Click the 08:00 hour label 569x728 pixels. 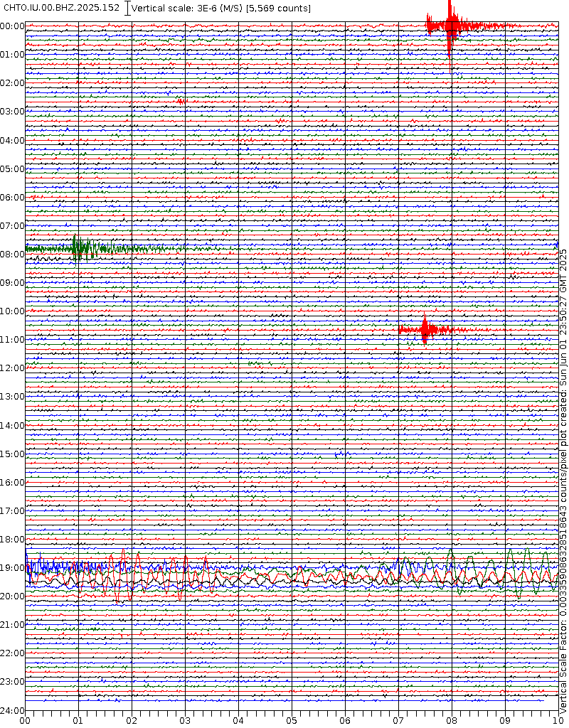(12, 255)
